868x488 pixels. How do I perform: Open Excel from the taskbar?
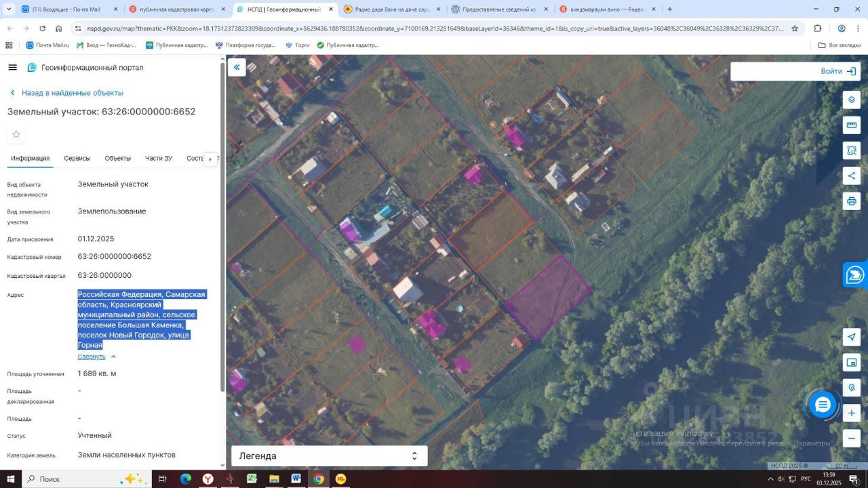(x=252, y=479)
